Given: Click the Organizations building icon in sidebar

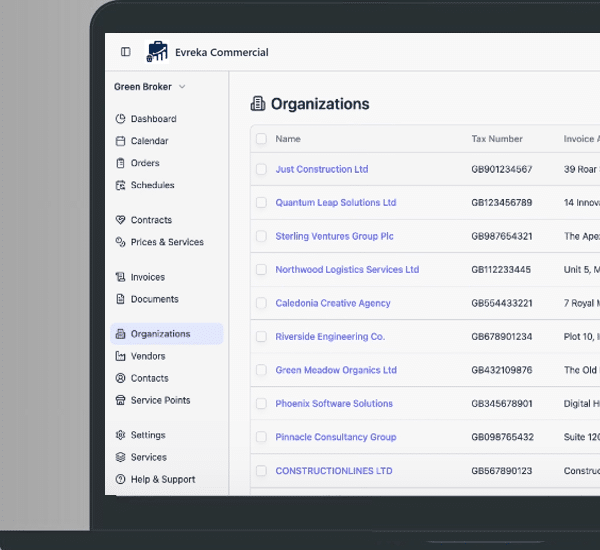Looking at the screenshot, I should (x=120, y=334).
